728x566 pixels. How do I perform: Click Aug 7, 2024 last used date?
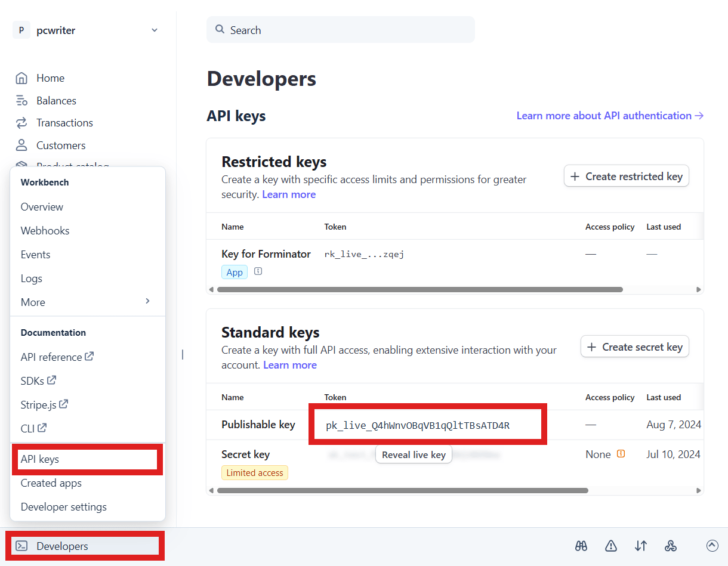(674, 425)
